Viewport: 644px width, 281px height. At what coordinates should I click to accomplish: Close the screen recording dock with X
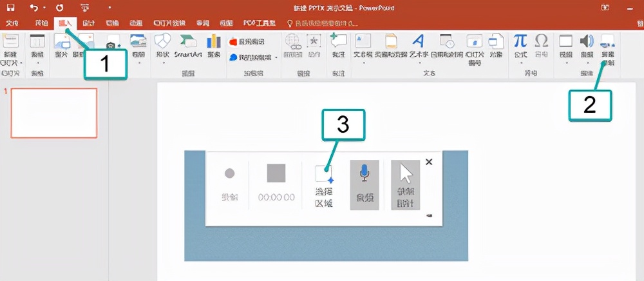click(429, 162)
